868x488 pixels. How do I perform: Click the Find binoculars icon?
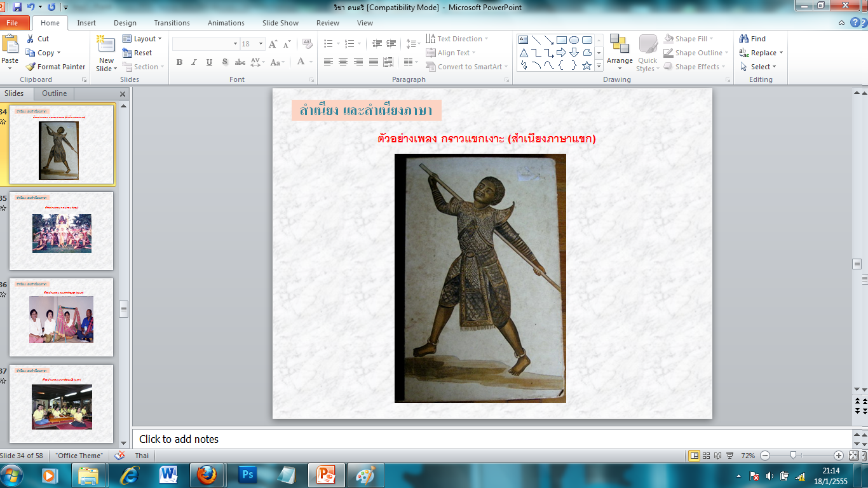tap(744, 39)
